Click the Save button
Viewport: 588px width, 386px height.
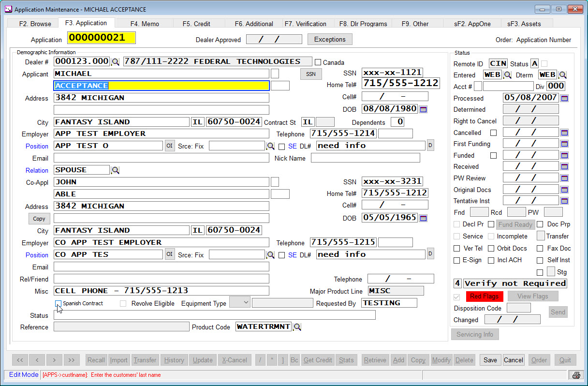[490, 360]
